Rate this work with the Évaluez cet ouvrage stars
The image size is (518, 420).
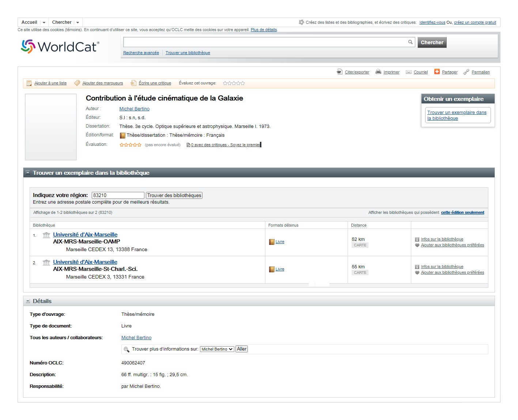[x=234, y=83]
